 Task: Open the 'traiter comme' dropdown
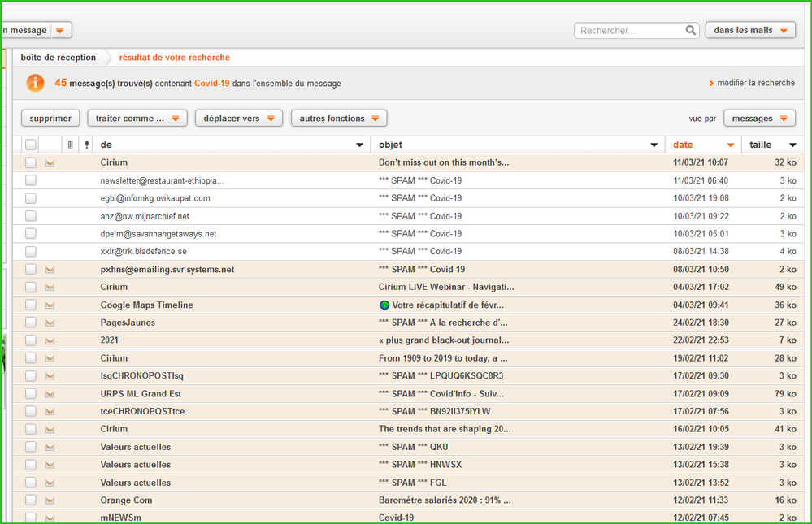tap(137, 119)
